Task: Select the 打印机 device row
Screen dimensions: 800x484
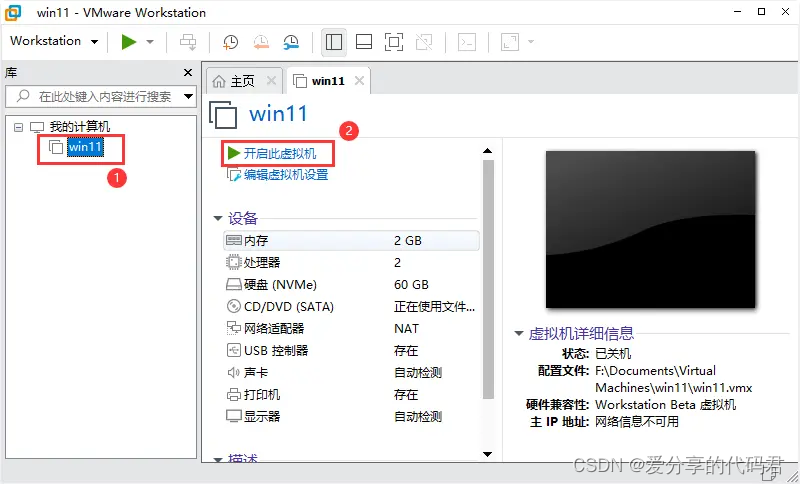Action: click(351, 394)
